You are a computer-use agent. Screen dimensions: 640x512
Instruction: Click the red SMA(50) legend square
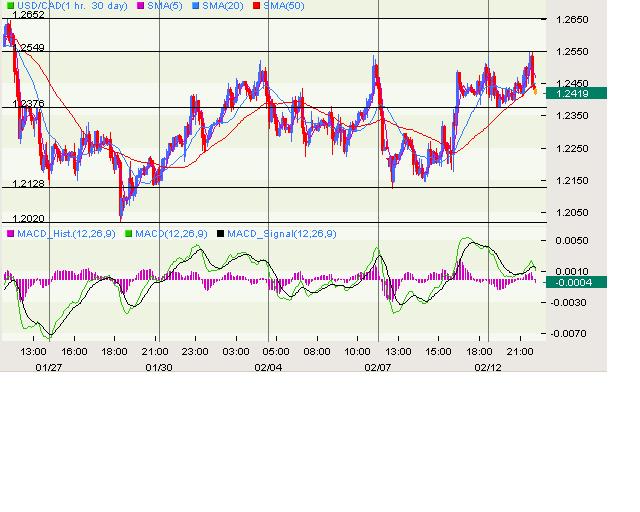pyautogui.click(x=257, y=6)
